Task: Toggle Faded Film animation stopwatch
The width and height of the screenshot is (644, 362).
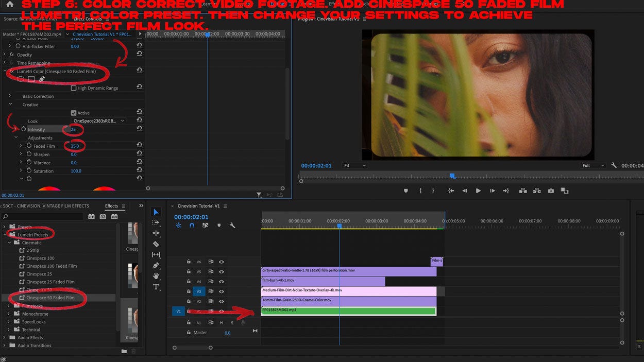Action: click(29, 146)
